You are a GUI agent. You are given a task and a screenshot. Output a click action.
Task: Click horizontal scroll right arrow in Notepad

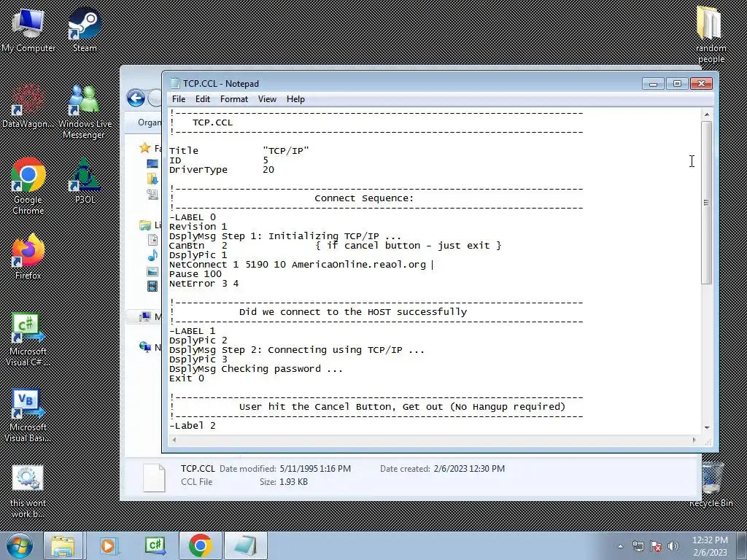pos(694,440)
